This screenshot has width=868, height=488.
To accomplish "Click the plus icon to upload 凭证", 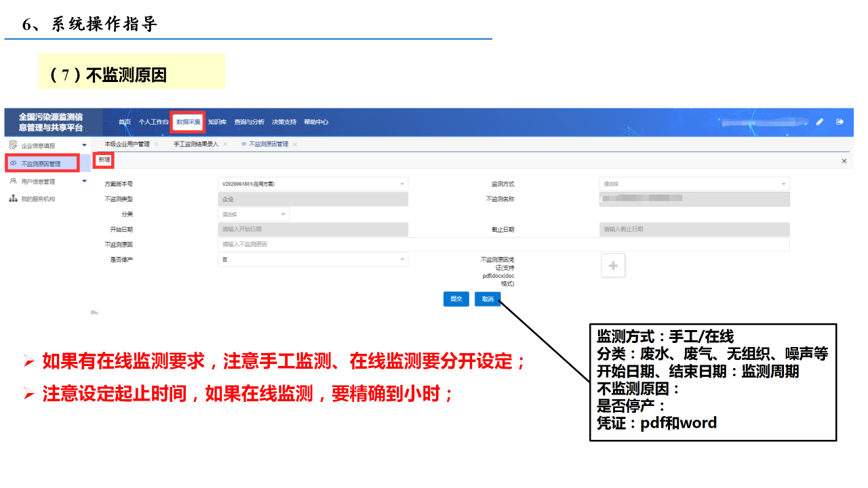I will tap(613, 266).
